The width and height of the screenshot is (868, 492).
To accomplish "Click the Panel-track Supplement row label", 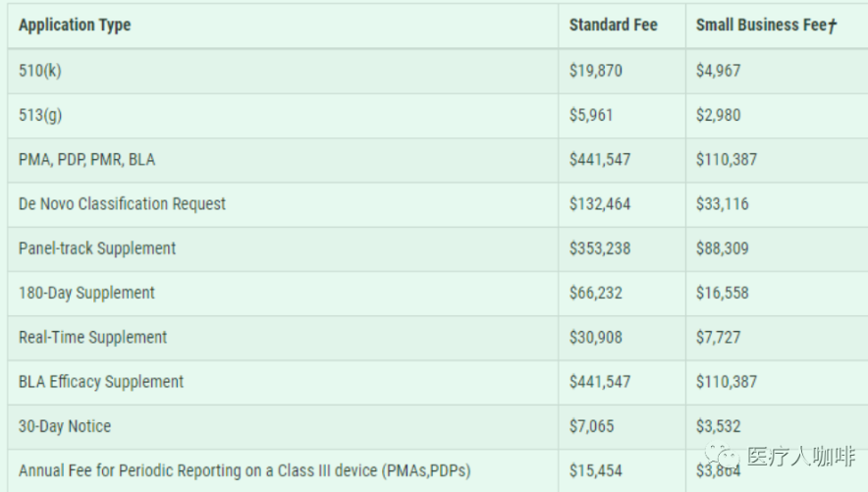I will click(97, 248).
